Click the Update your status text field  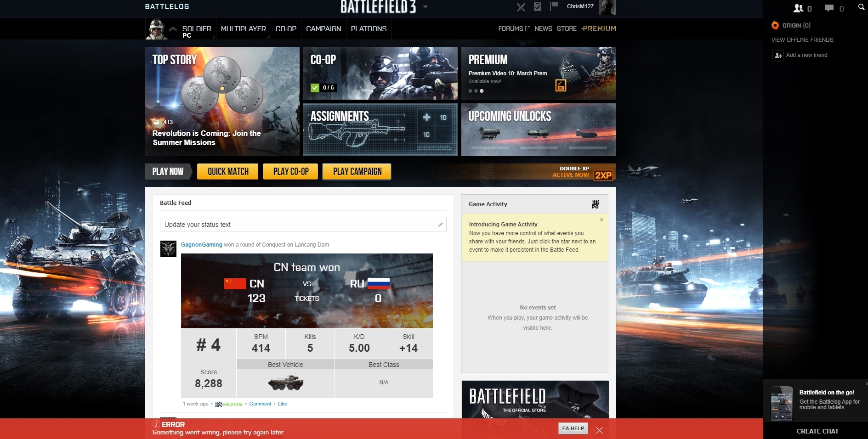(x=303, y=225)
